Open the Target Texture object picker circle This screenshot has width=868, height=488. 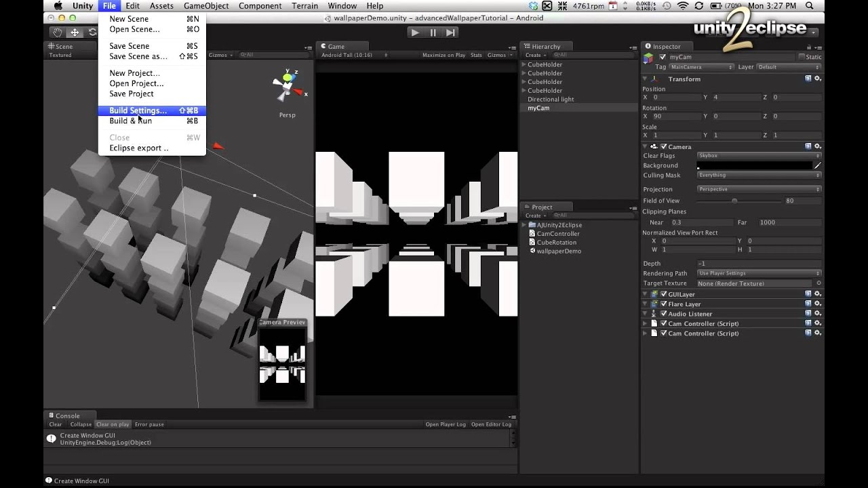coord(818,283)
